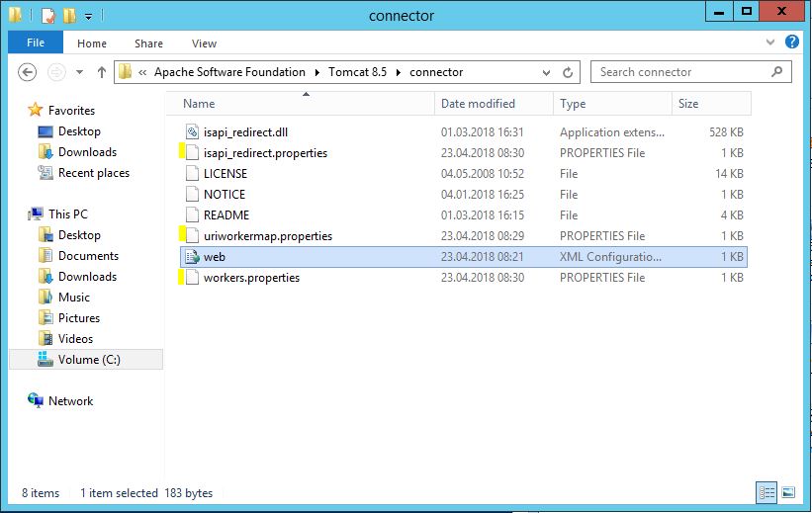Click the search magnifier icon
Image resolution: width=812 pixels, height=513 pixels.
(x=776, y=72)
